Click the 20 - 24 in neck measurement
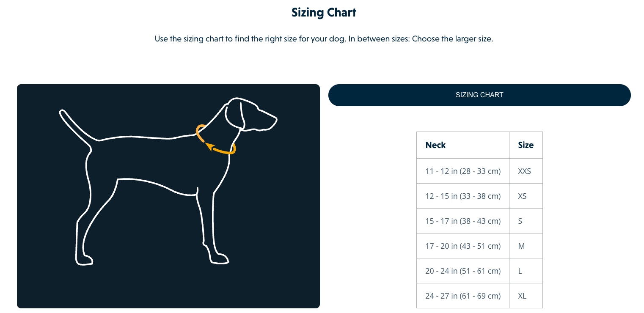 (463, 271)
